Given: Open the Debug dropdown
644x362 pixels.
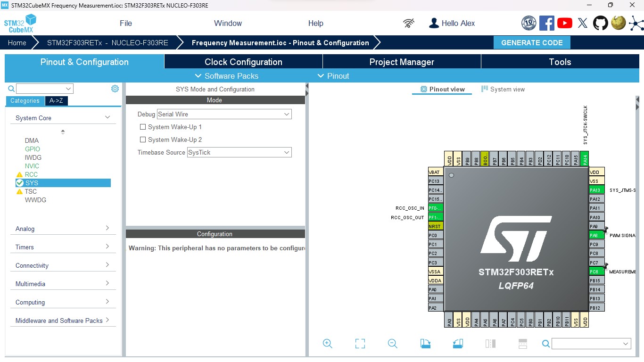Looking at the screenshot, I should [224, 114].
